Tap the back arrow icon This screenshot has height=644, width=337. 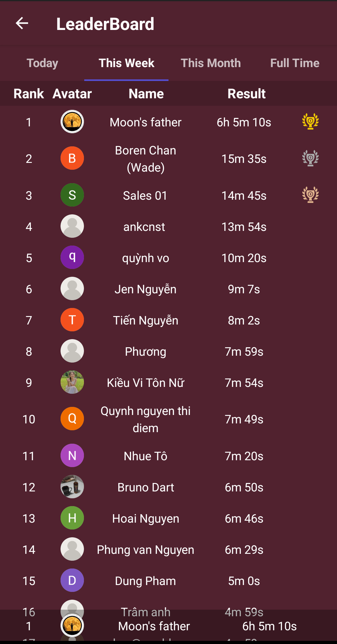[22, 23]
